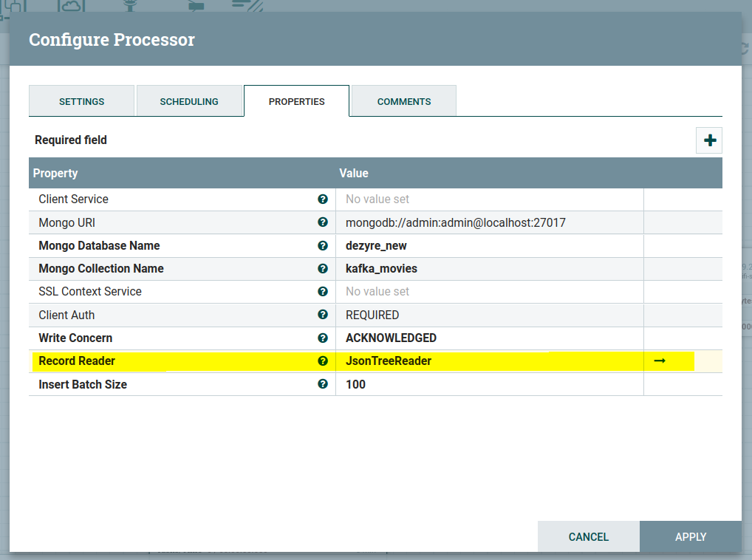Click help icon beside Write Concern

tap(323, 338)
